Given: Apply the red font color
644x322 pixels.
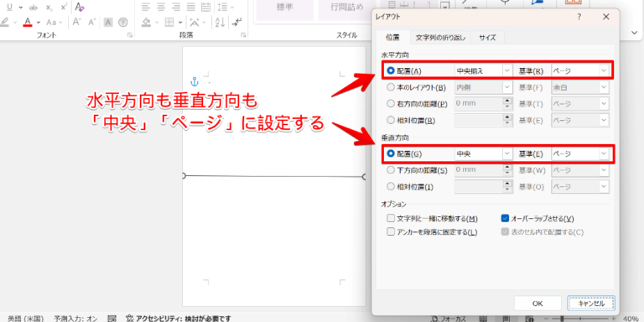Looking at the screenshot, I should coord(28,22).
